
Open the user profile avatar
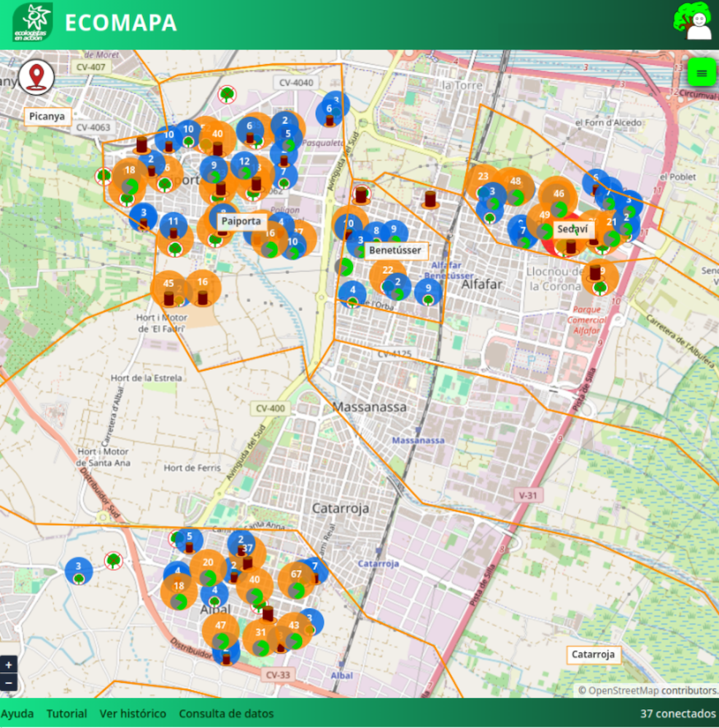(x=693, y=21)
